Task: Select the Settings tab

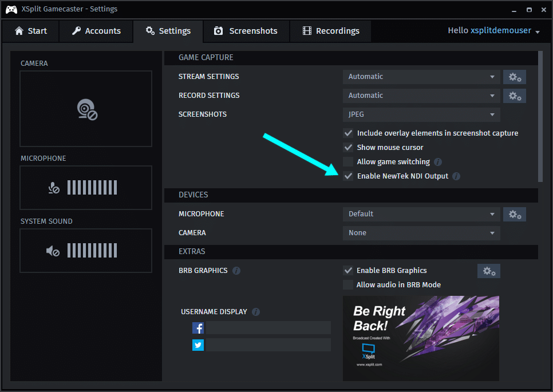Action: (x=168, y=31)
